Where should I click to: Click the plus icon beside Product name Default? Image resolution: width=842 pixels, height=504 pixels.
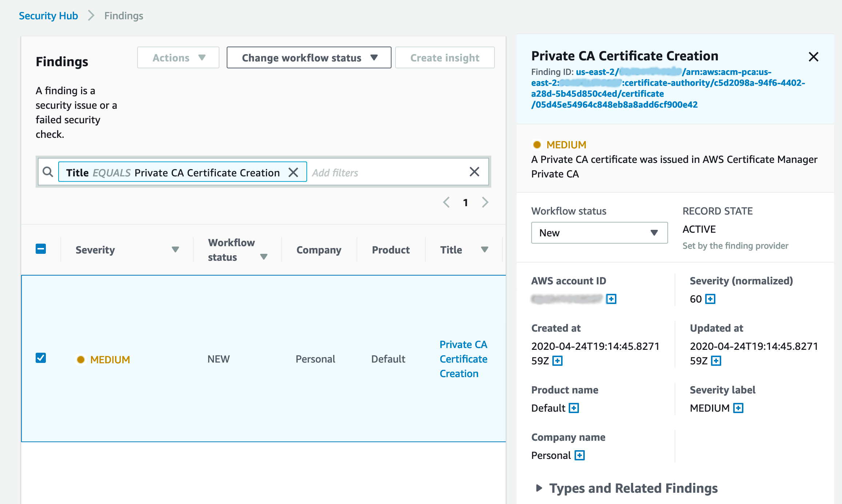pos(574,408)
